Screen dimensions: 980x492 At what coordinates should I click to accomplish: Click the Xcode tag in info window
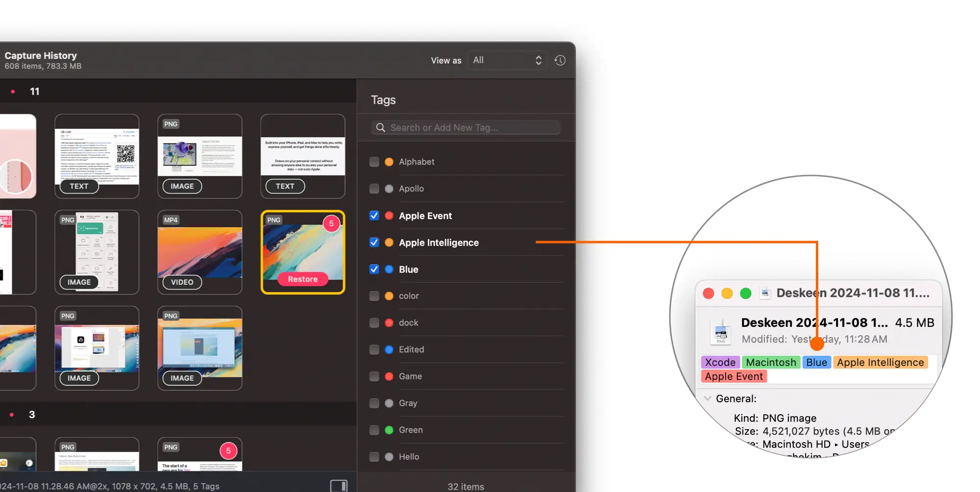pyautogui.click(x=720, y=362)
